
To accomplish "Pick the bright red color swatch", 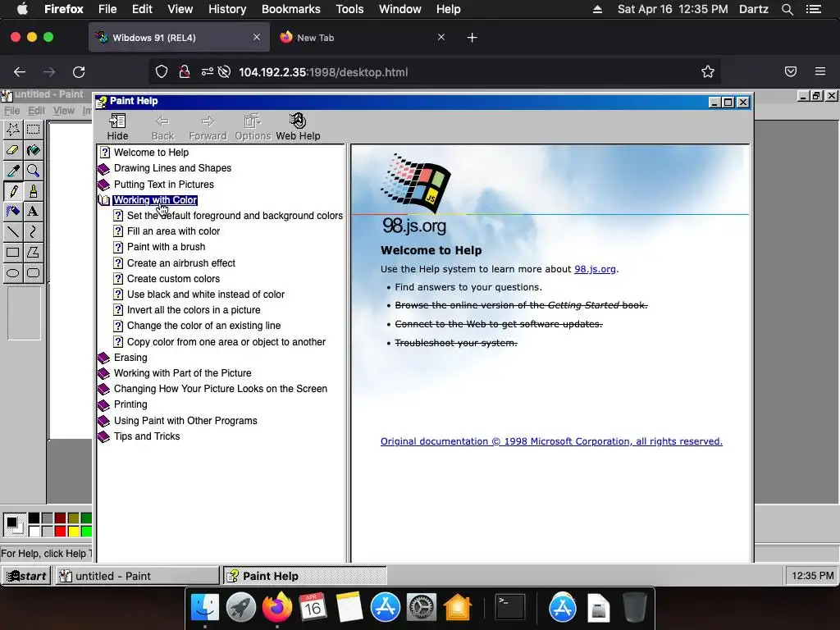I will click(x=61, y=532).
